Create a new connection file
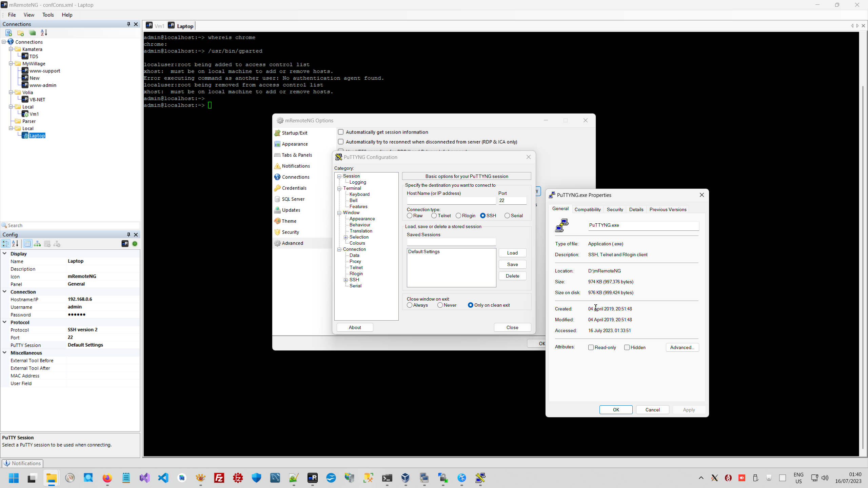The height and width of the screenshot is (488, 868). 8,33
